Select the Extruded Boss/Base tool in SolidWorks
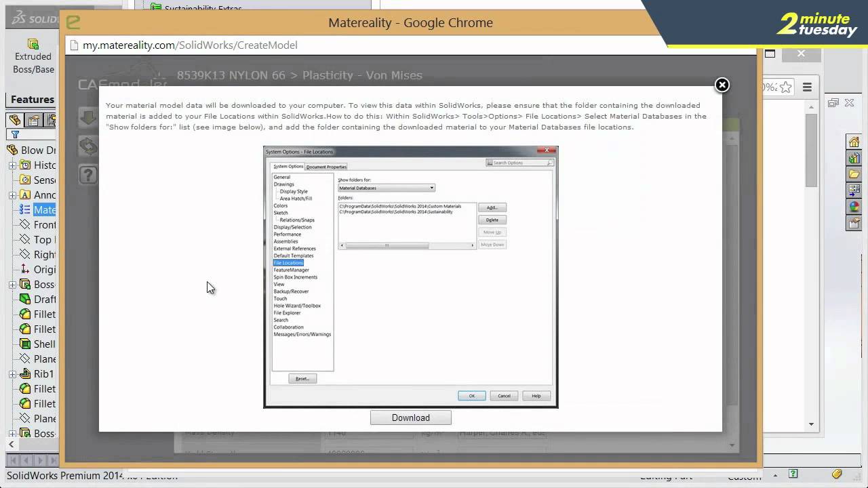868x488 pixels. coord(33,56)
